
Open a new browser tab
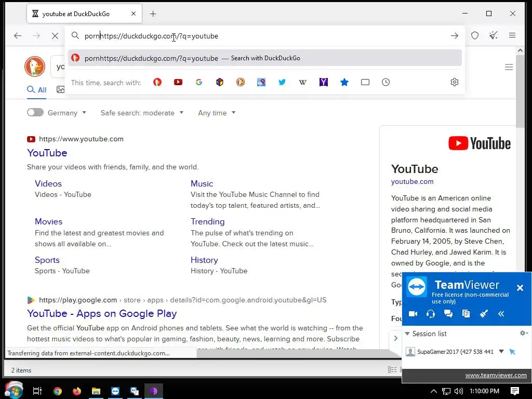tap(153, 14)
